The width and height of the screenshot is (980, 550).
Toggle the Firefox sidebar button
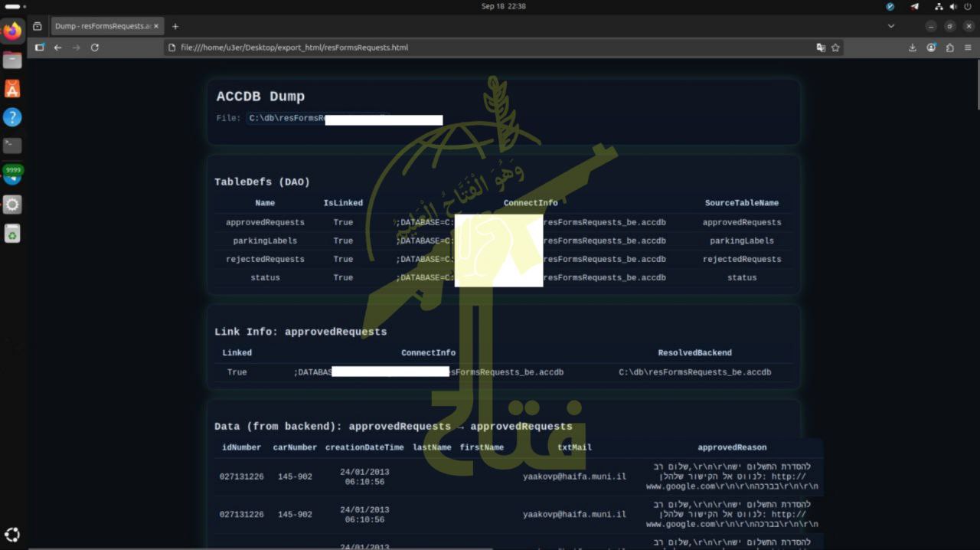[x=40, y=47]
